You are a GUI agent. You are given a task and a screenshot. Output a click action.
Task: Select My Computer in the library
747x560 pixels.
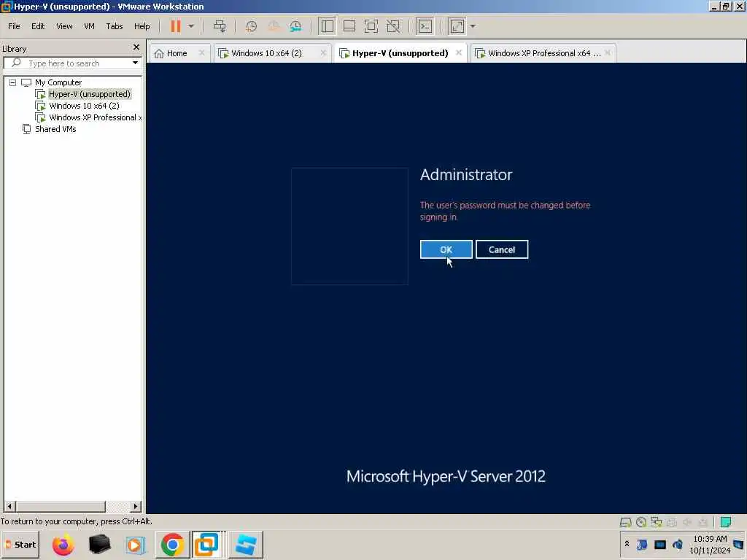58,82
